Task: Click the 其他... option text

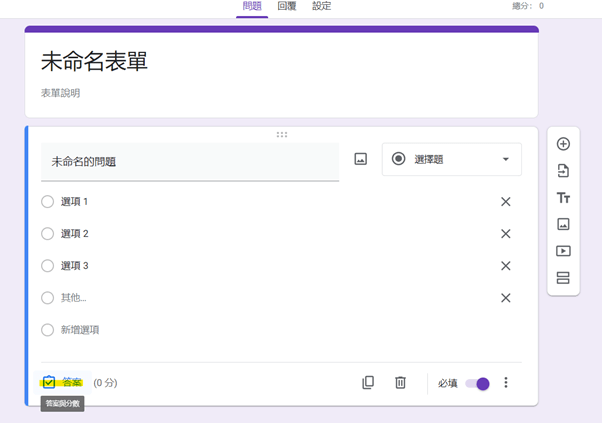Action: pyautogui.click(x=73, y=298)
